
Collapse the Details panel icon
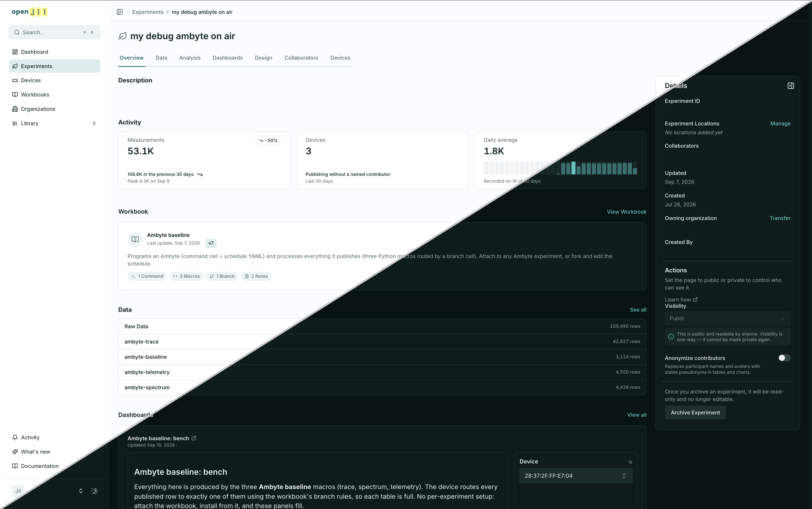click(790, 86)
